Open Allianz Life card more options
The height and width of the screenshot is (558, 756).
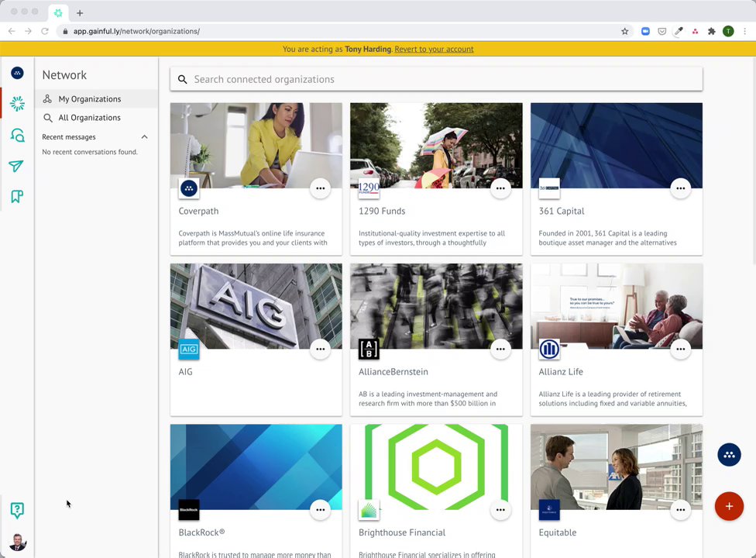coord(680,350)
